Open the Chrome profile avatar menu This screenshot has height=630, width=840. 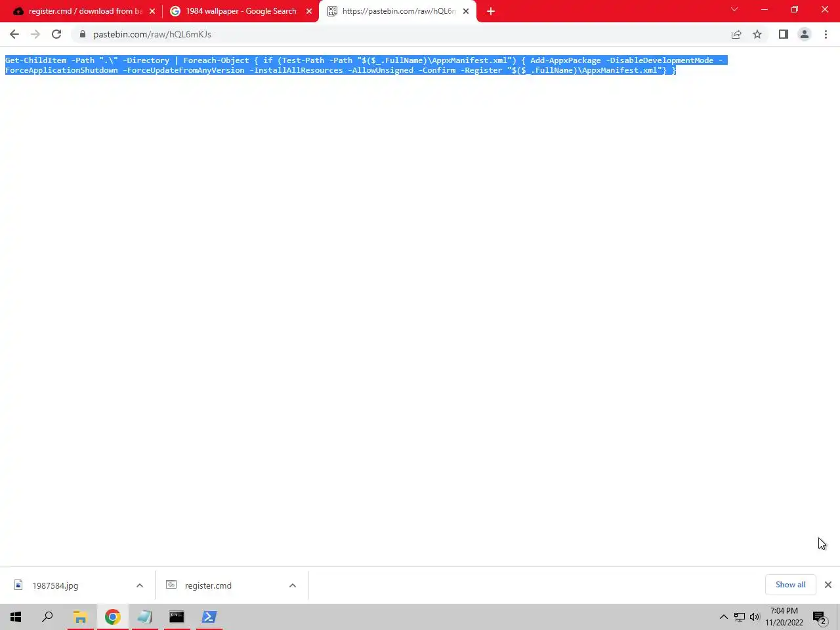point(804,34)
